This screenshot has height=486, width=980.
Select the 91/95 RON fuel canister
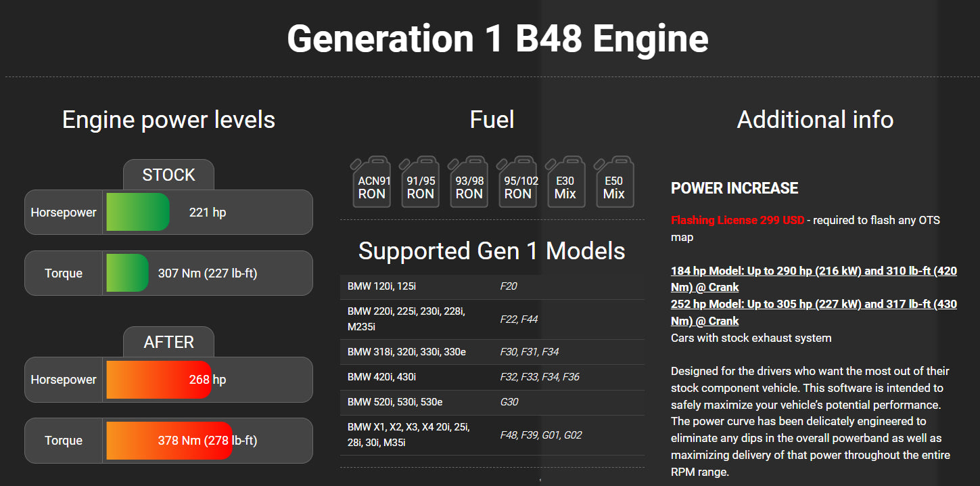420,181
